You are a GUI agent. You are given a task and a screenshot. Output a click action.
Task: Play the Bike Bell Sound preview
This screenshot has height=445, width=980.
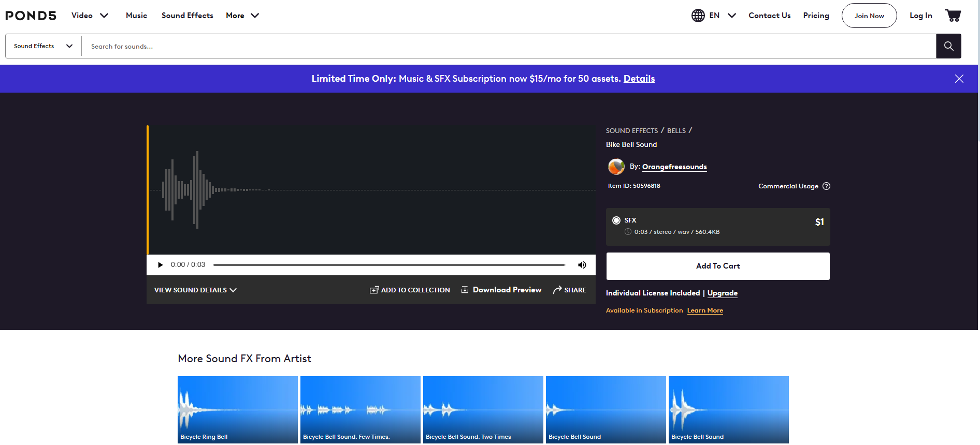coord(160,265)
